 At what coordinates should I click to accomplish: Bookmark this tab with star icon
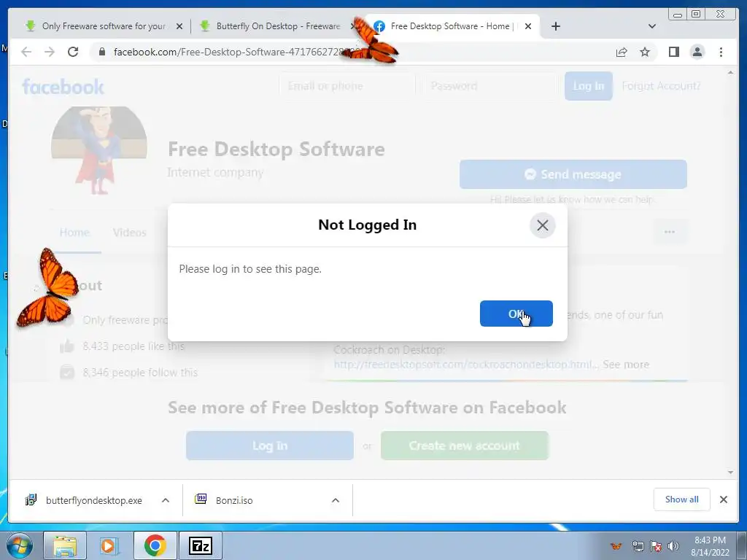click(x=645, y=52)
